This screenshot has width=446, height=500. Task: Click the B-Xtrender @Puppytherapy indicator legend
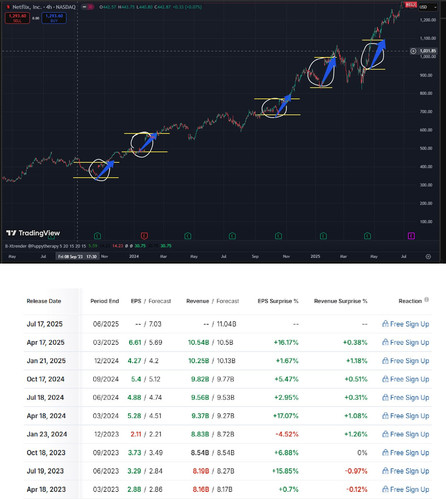[45, 246]
